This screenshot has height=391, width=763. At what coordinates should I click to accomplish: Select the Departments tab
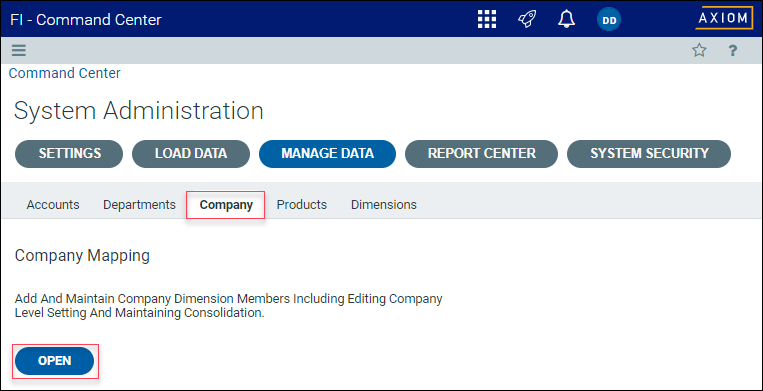[x=139, y=205]
